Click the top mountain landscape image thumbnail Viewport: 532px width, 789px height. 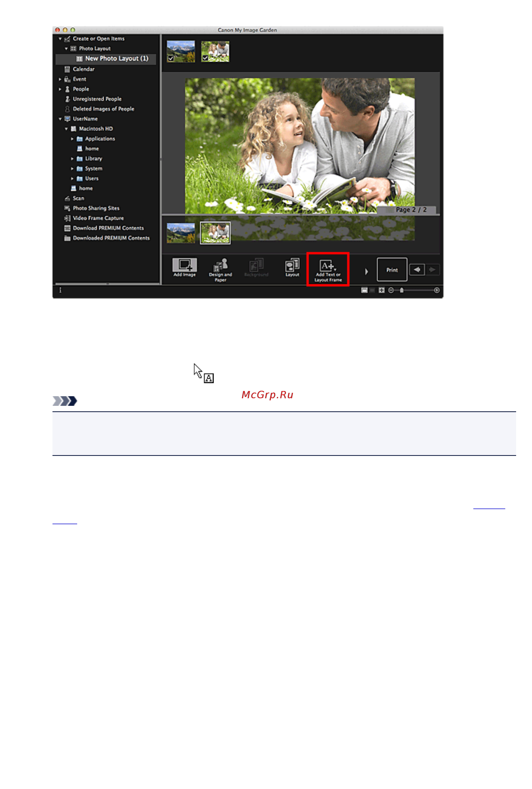click(x=180, y=52)
